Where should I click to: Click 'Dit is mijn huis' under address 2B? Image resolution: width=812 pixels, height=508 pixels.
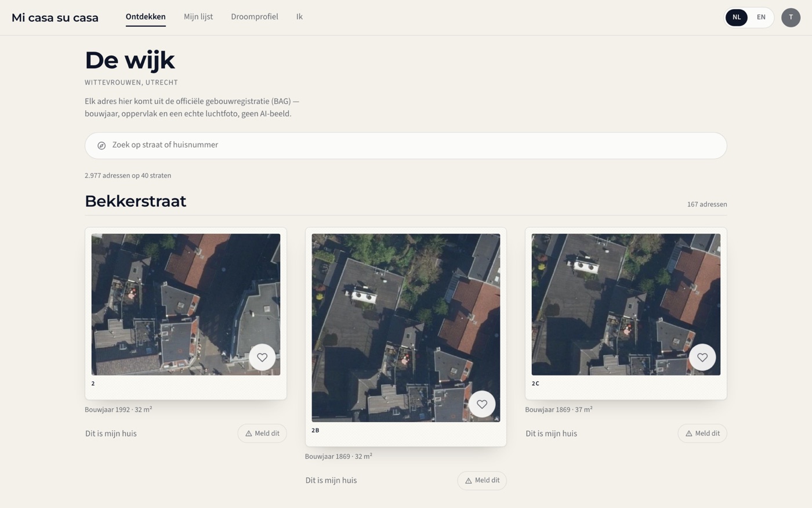(x=331, y=481)
